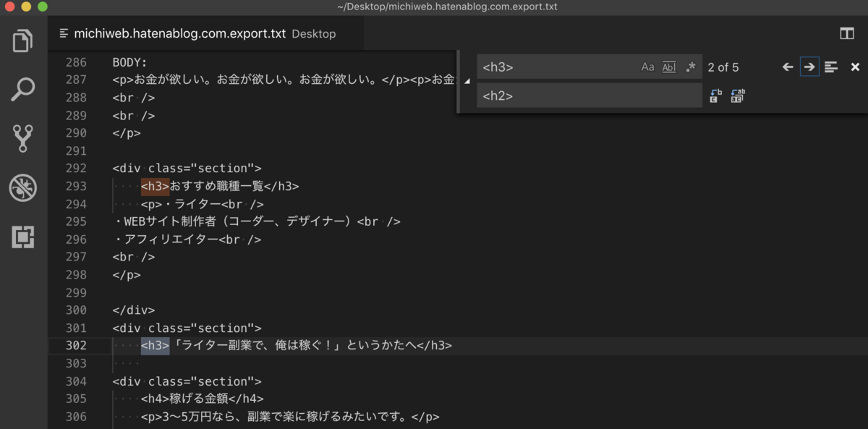Screen dimensions: 868x429
Task: Go to previous match arrow
Action: click(788, 67)
